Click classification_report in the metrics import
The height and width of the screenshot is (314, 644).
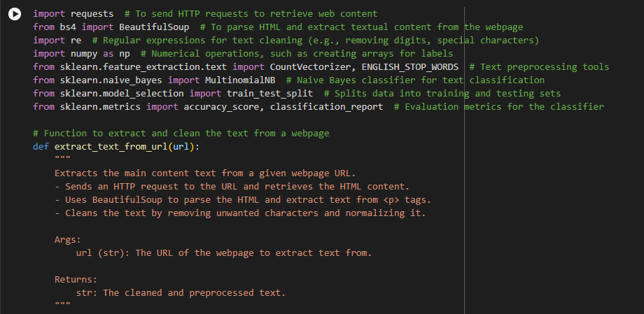[326, 107]
